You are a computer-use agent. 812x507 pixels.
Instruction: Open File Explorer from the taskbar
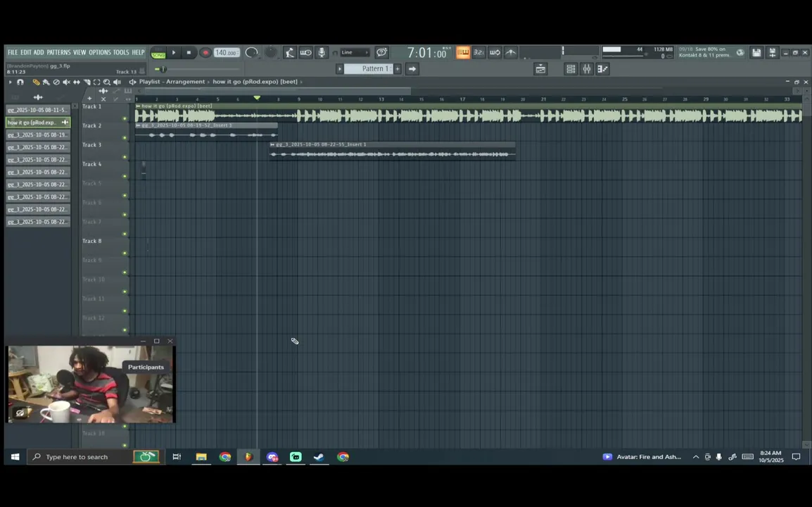201,457
